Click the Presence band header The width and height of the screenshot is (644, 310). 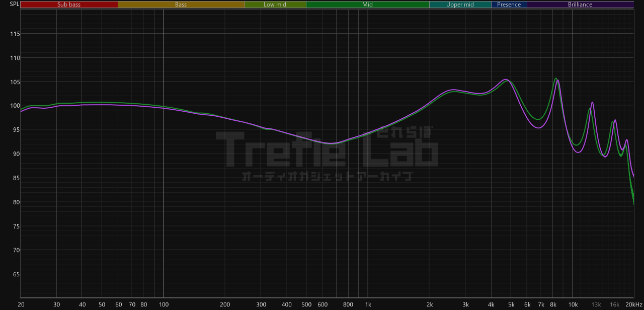(x=509, y=5)
